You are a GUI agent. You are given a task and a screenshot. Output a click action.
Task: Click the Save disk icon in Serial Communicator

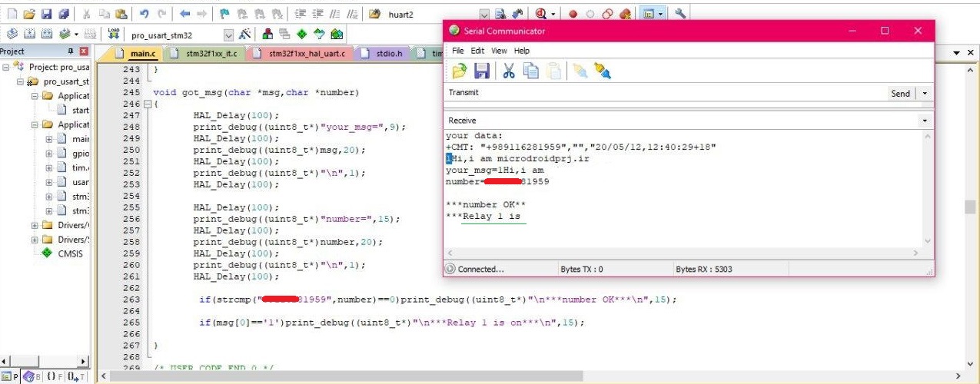coord(482,71)
